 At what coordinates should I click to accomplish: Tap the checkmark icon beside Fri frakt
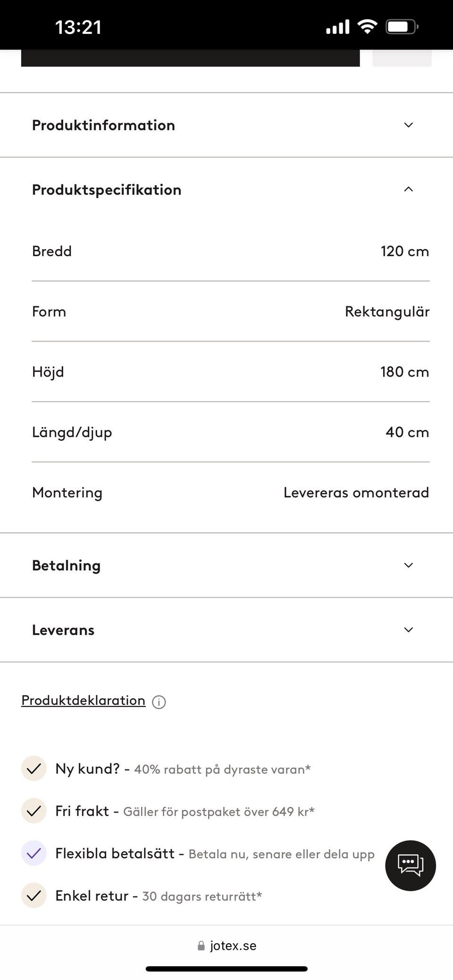point(34,811)
